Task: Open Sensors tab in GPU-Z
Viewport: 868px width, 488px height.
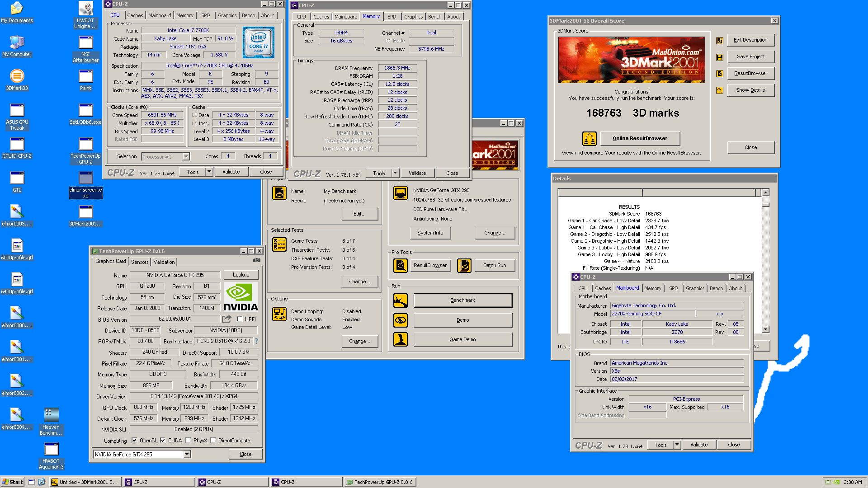Action: [x=140, y=262]
